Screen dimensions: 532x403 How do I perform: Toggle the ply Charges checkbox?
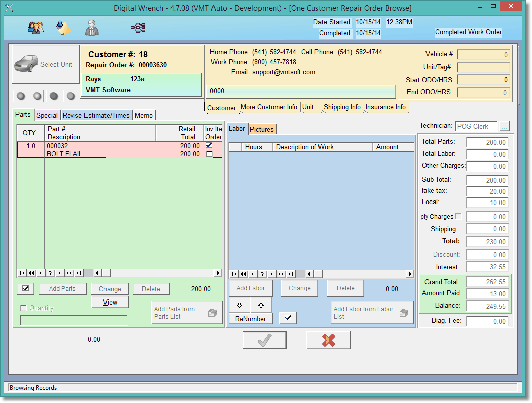458,217
